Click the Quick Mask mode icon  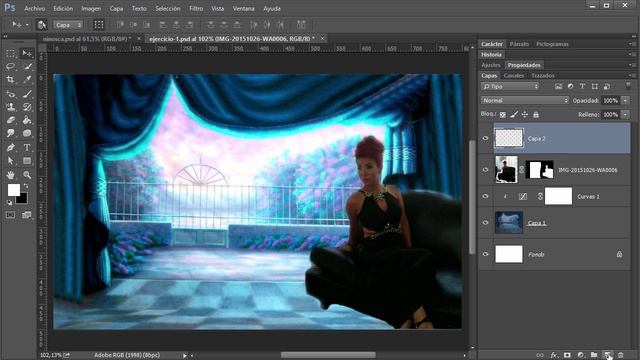[x=11, y=215]
